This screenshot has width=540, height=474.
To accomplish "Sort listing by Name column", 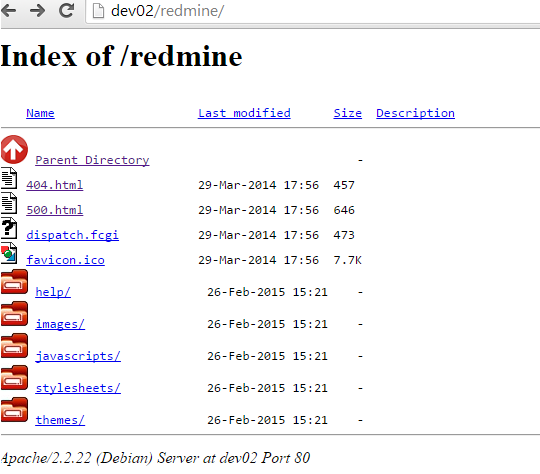I will tap(40, 113).
